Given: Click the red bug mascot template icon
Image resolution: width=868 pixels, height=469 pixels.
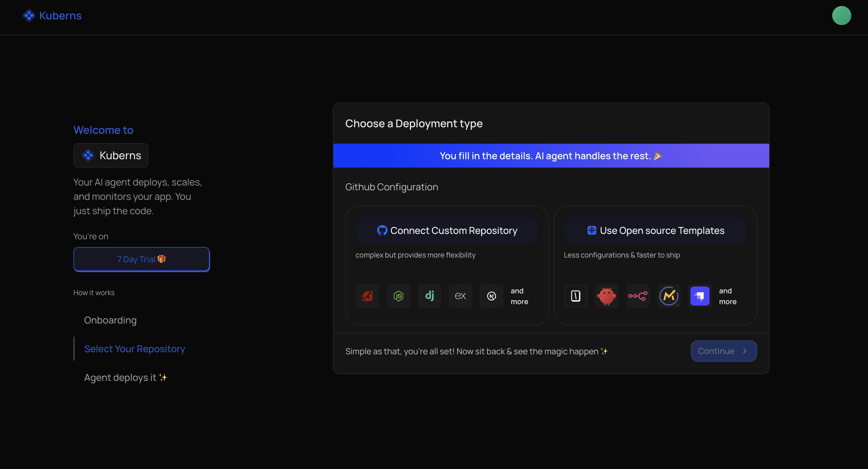Looking at the screenshot, I should coord(607,296).
